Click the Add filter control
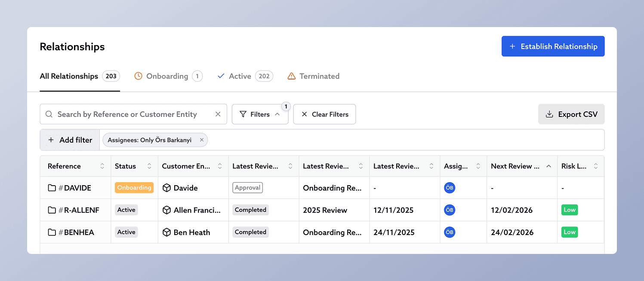This screenshot has height=281, width=644. click(69, 140)
